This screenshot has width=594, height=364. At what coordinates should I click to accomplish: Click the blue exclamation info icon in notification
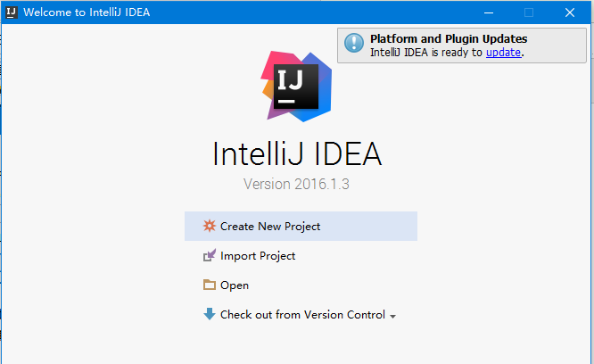pyautogui.click(x=354, y=43)
